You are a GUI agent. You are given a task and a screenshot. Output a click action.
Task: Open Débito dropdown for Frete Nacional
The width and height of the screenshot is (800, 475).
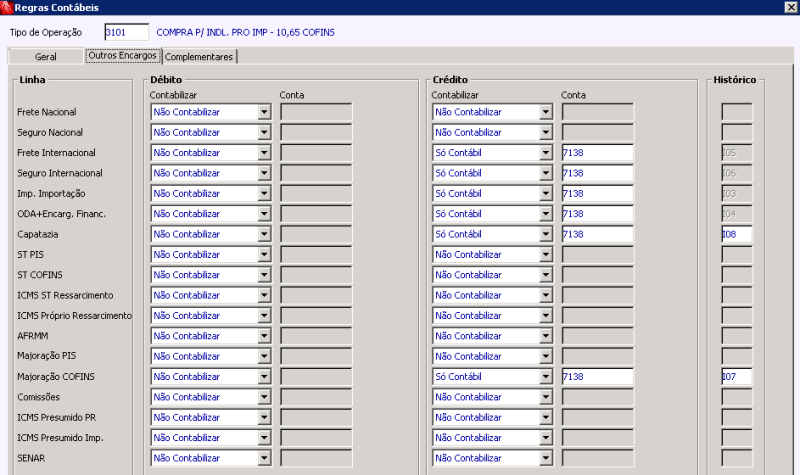(x=264, y=112)
